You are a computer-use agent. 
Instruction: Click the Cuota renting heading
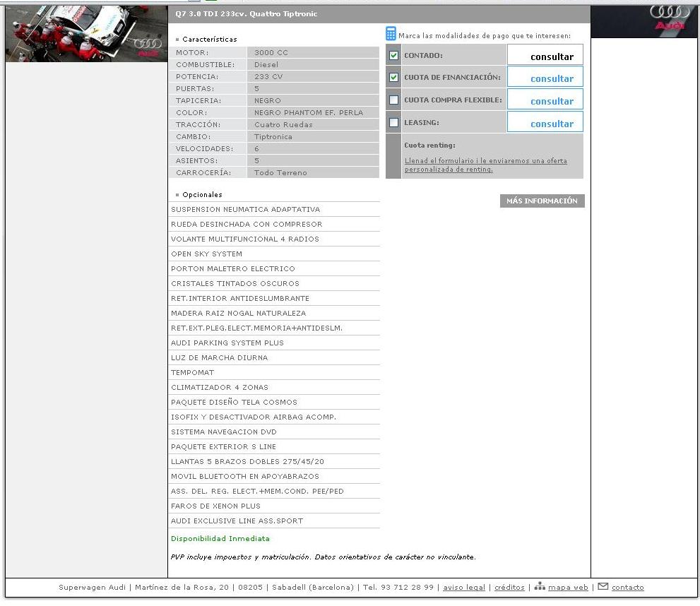click(430, 145)
